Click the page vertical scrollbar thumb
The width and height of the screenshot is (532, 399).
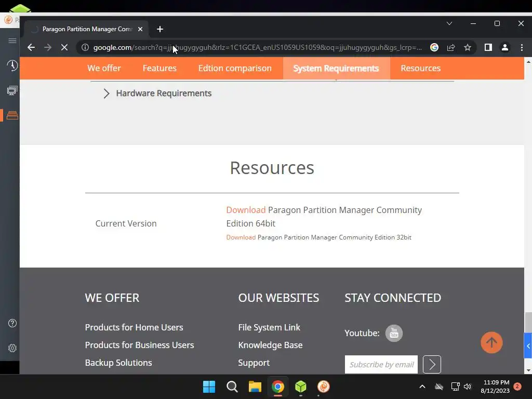(x=528, y=322)
